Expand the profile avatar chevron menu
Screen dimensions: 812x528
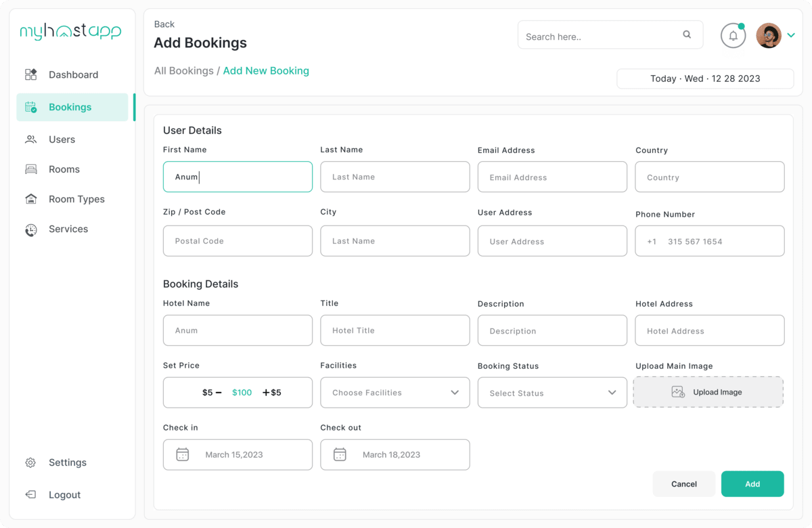[791, 35]
